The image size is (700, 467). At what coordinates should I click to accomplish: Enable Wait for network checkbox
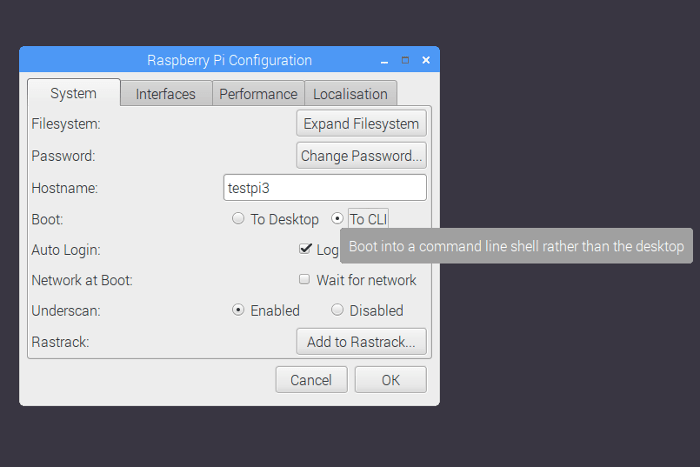tap(305, 280)
